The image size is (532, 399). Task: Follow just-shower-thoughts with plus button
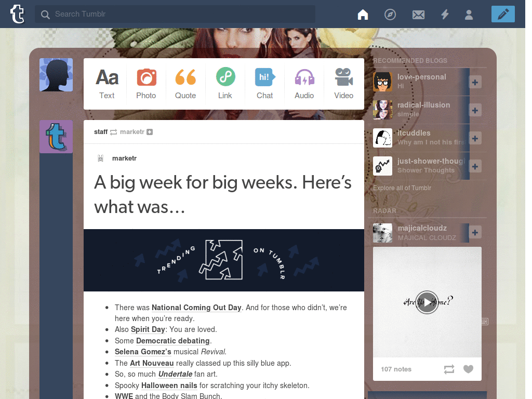(x=475, y=167)
